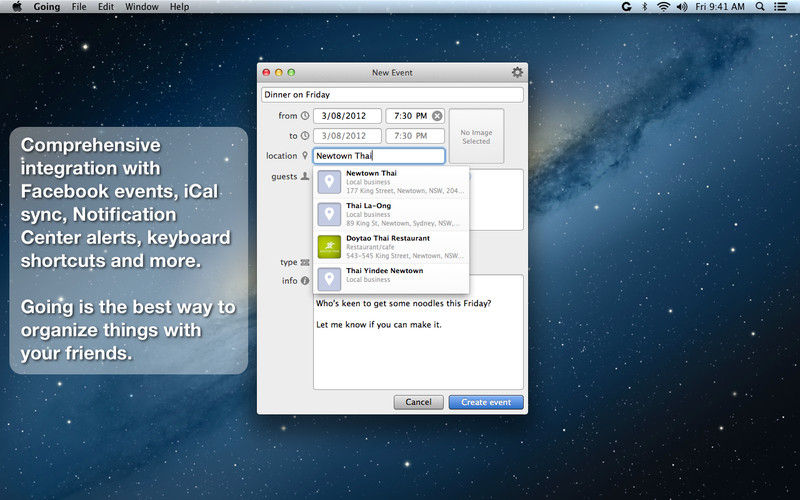Click the No Image Selected placeholder
Viewport: 800px width, 500px height.
click(x=477, y=136)
